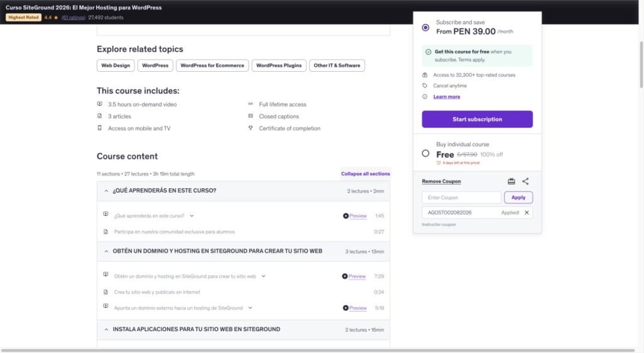Click the gift this course icon
Image resolution: width=644 pixels, height=353 pixels.
pyautogui.click(x=511, y=181)
